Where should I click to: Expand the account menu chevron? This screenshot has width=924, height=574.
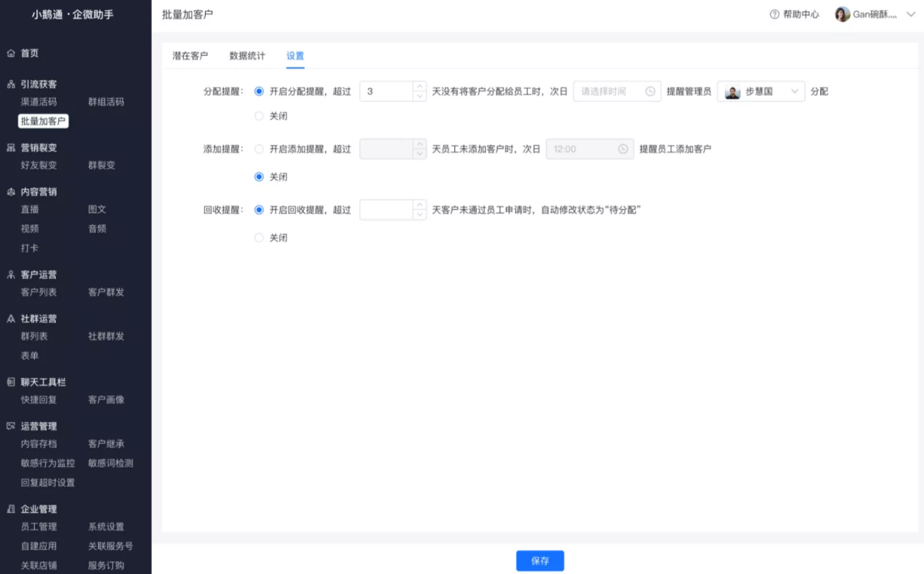click(x=911, y=15)
